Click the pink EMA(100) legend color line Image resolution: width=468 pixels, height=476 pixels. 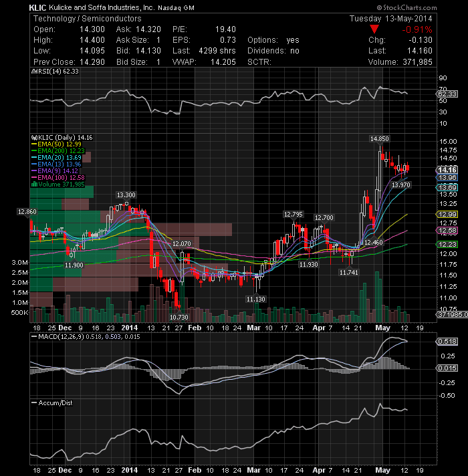click(34, 178)
